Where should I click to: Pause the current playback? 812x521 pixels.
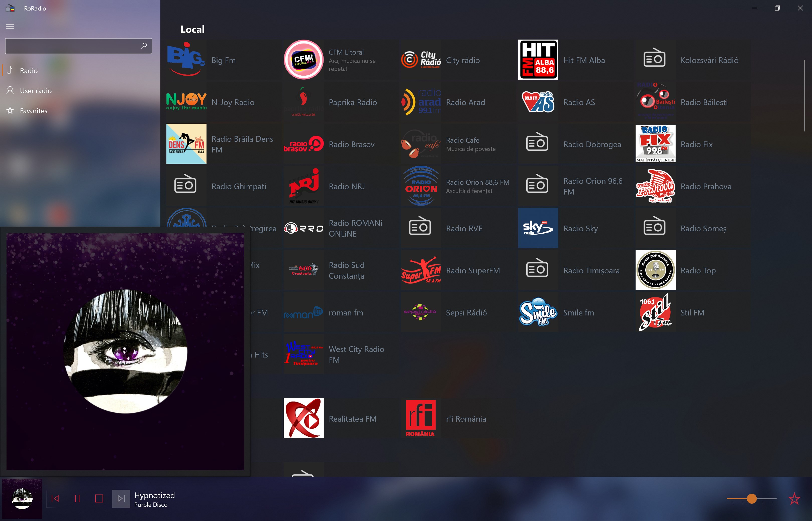[x=77, y=498]
